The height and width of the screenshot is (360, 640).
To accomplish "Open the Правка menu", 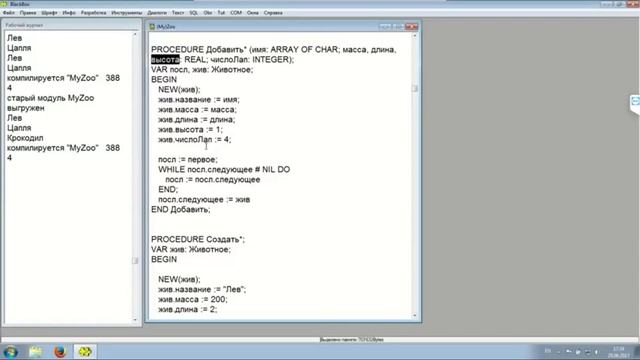I will (x=28, y=13).
